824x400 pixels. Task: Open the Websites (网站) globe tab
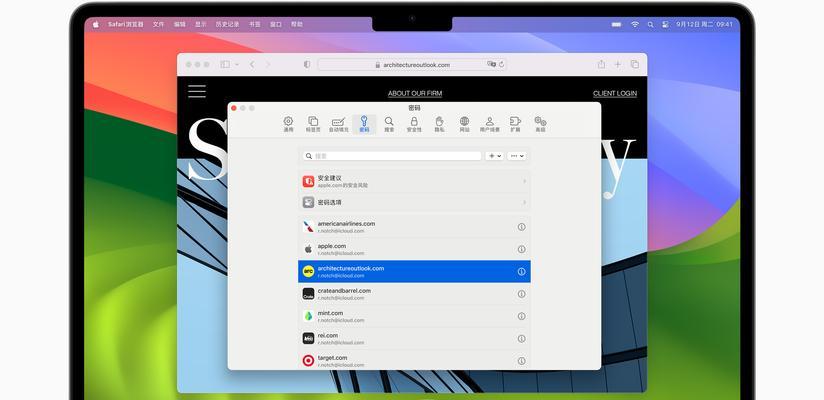coord(465,124)
